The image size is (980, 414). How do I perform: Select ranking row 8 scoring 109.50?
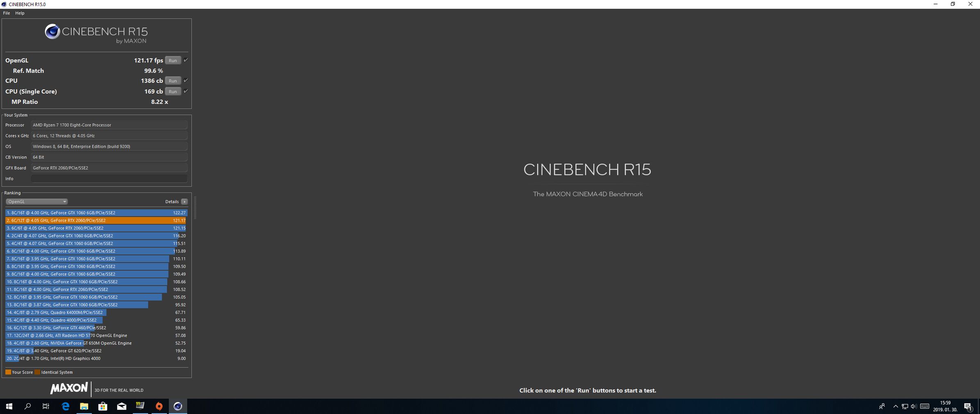pos(96,266)
